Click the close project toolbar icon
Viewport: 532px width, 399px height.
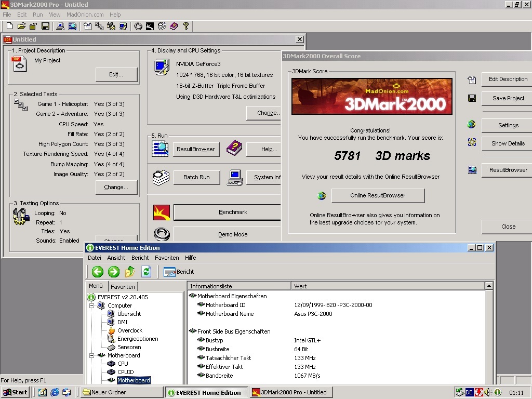[33, 26]
